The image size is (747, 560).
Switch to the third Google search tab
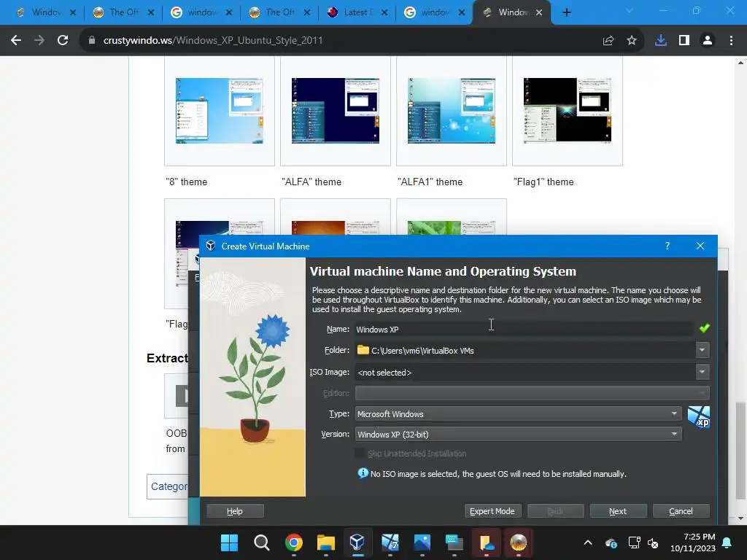point(201,13)
